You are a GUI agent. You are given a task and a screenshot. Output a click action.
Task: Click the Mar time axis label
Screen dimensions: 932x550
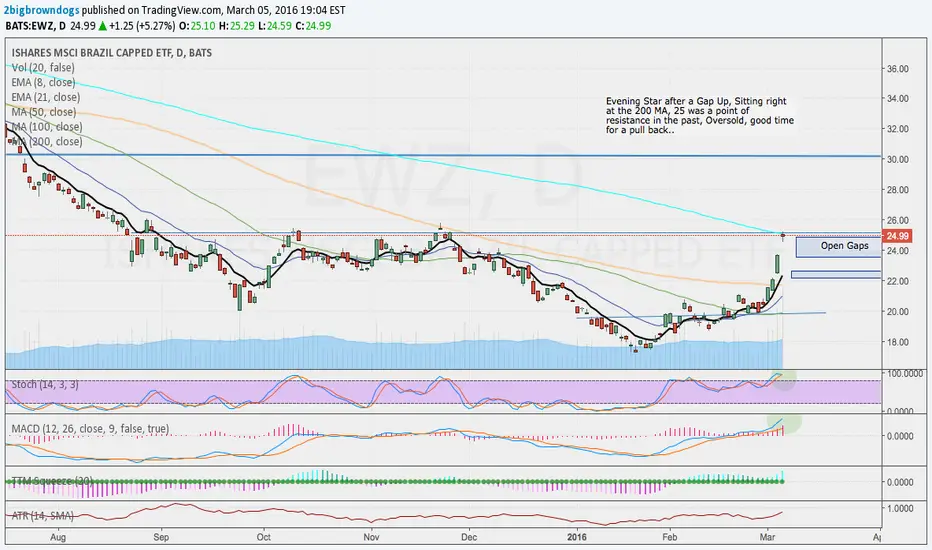(768, 538)
